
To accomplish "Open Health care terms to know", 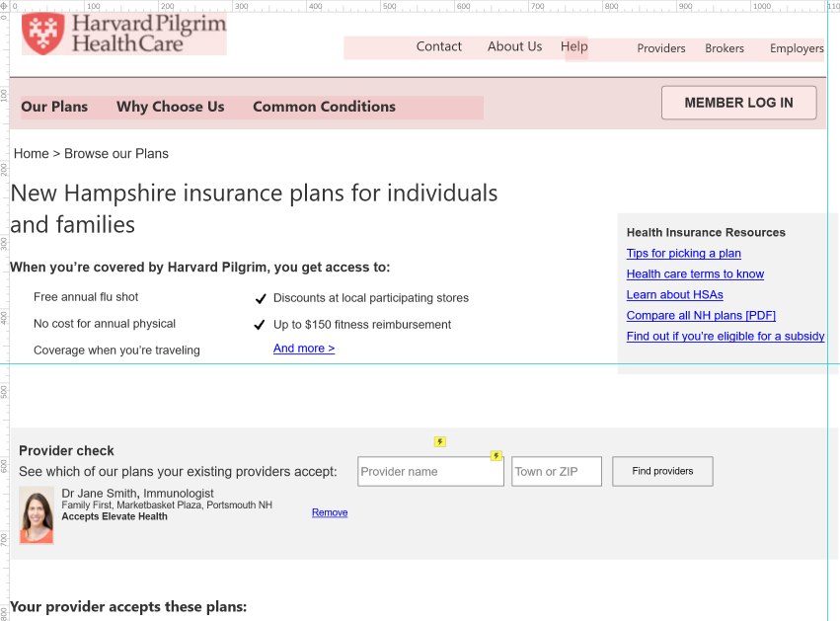I will (x=695, y=274).
